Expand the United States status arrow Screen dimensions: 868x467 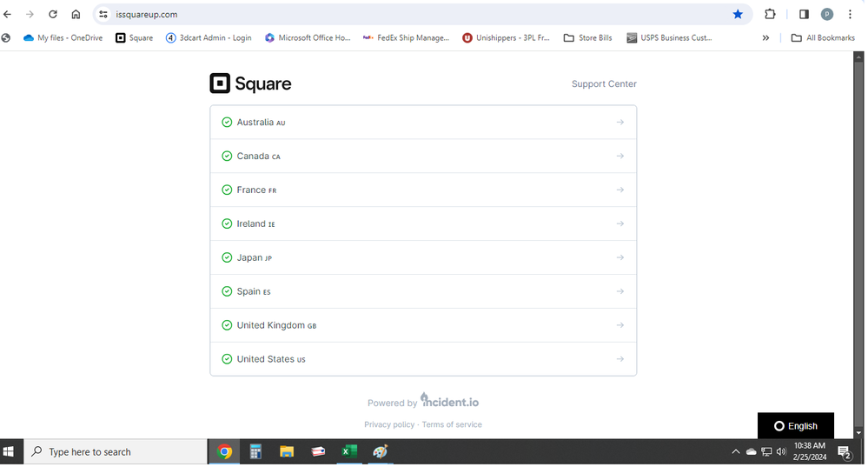click(620, 359)
